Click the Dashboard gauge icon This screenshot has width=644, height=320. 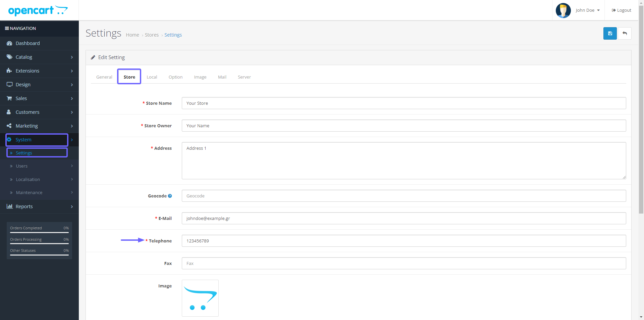coord(9,43)
